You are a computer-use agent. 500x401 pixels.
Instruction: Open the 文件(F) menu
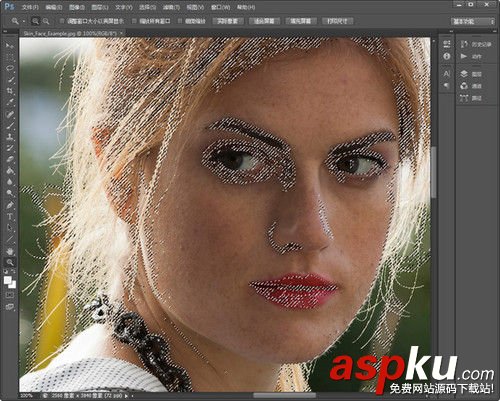(30, 7)
